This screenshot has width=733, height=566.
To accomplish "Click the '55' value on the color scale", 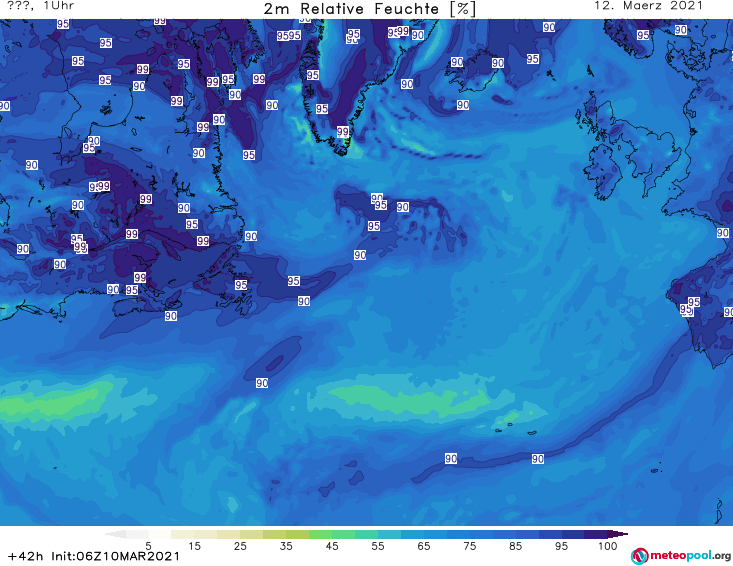I will point(378,546).
